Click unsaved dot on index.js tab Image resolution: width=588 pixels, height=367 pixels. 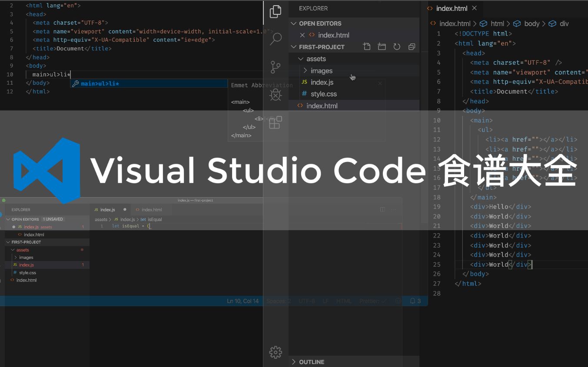(x=125, y=209)
